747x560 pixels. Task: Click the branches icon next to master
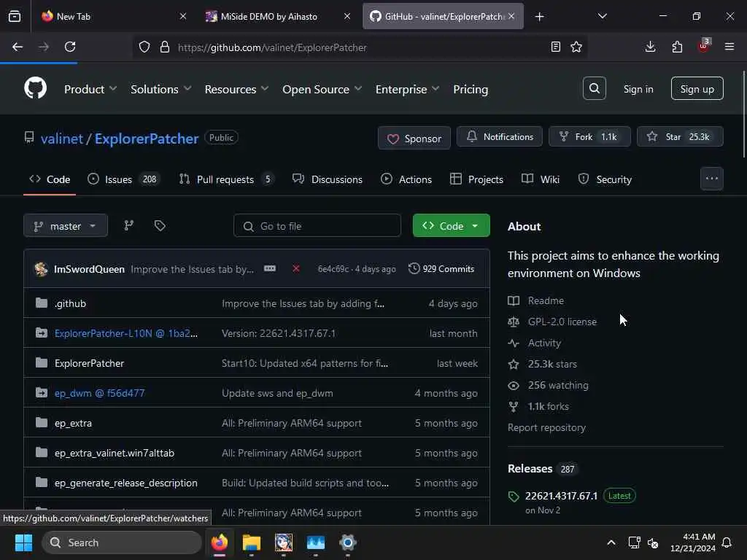(128, 226)
